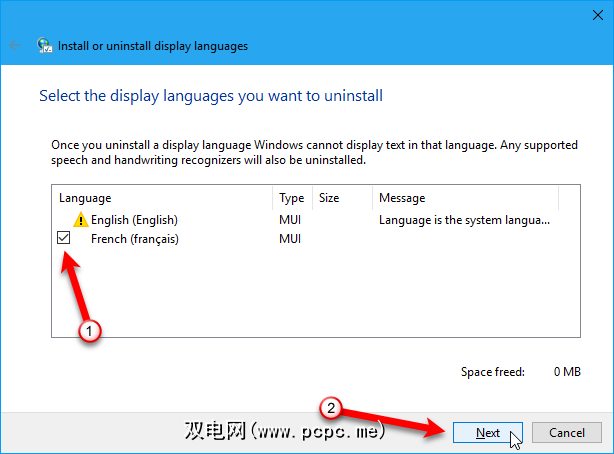The image size is (614, 454).
Task: Click the Next button
Action: [x=488, y=432]
